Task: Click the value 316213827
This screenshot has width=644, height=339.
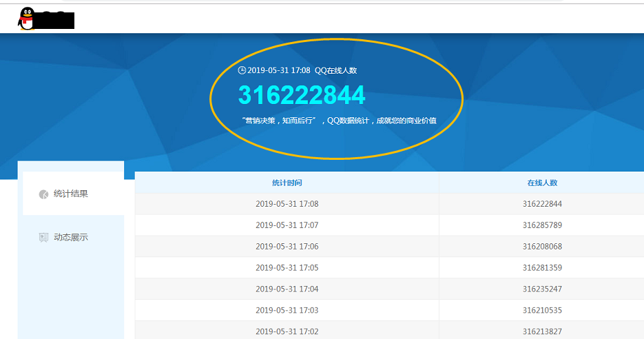Action: pos(542,331)
